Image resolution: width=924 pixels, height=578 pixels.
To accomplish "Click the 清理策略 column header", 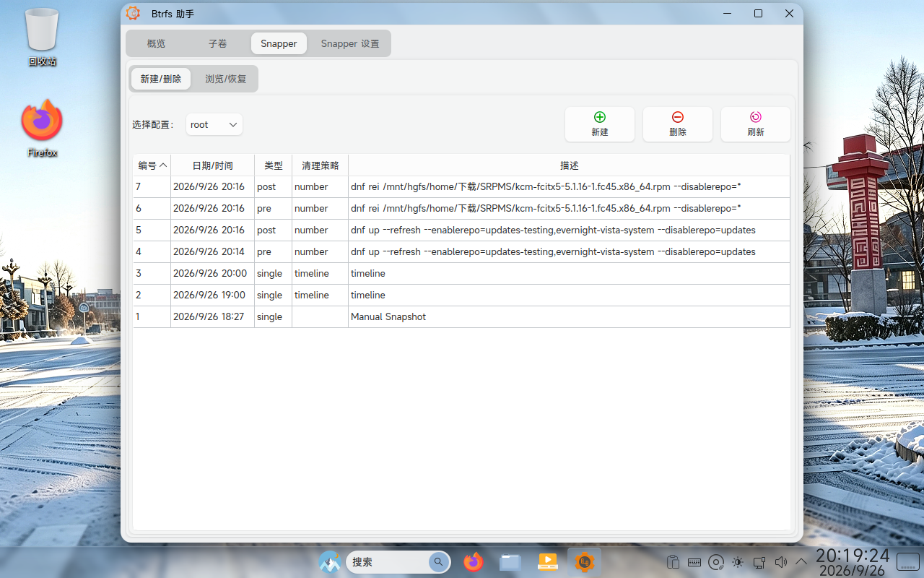I will click(320, 165).
